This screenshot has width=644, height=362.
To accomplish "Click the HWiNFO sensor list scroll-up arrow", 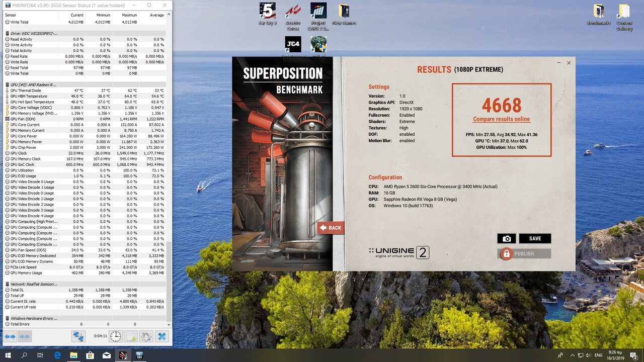I will pos(169,15).
